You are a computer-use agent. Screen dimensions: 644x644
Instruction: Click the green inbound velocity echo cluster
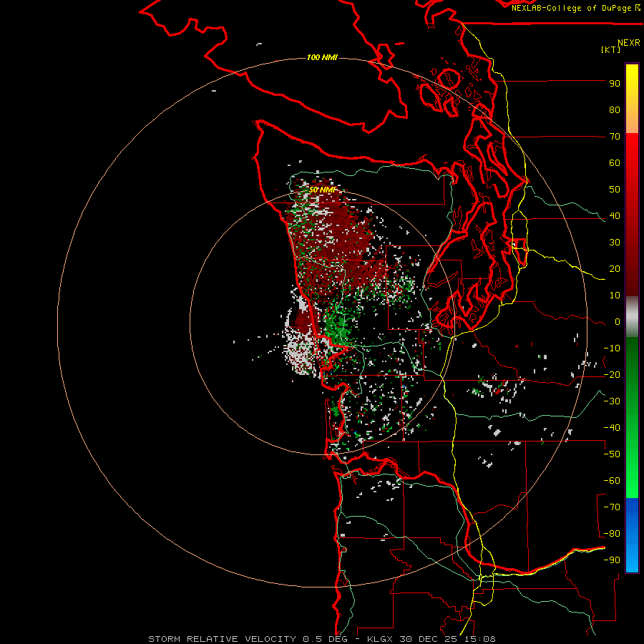tap(338, 324)
